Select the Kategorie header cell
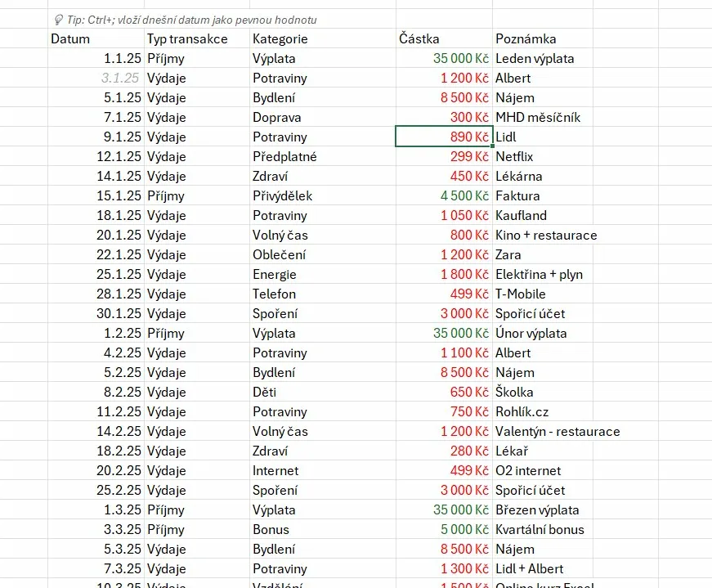 click(x=322, y=38)
